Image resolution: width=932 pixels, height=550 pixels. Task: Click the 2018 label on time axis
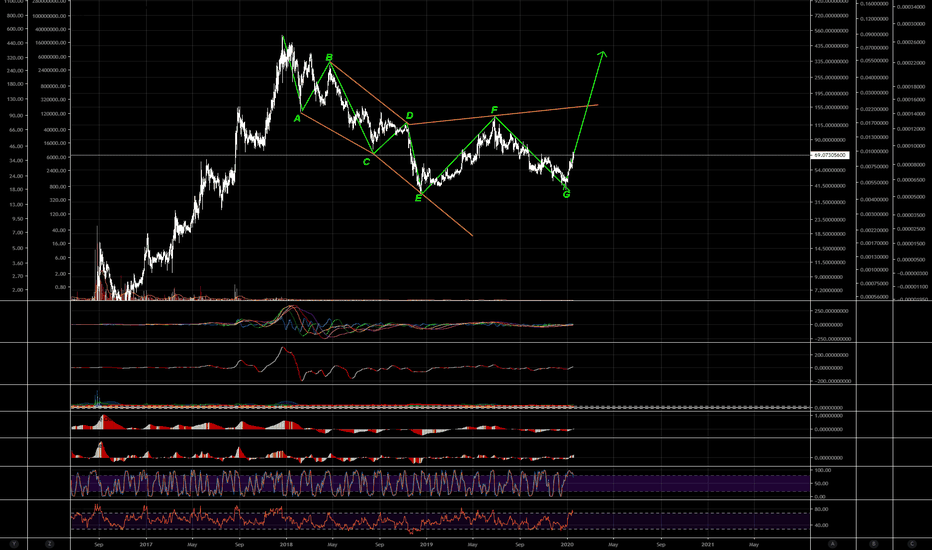(286, 544)
